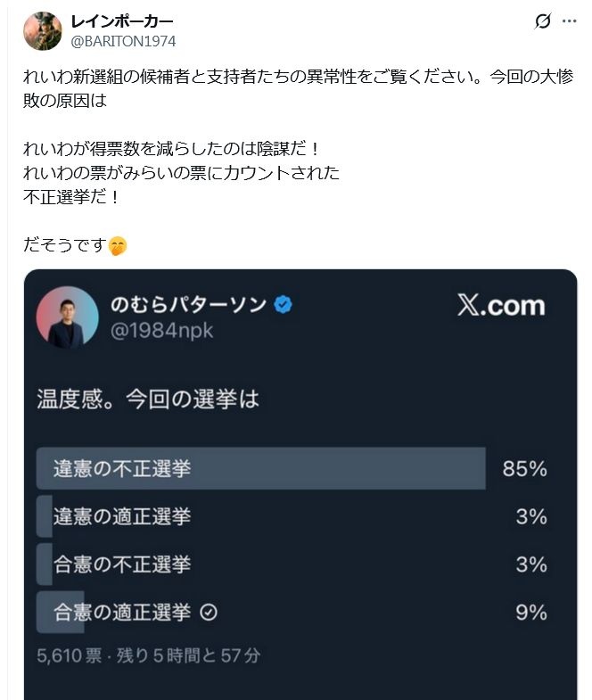Click the 5,610票 vote count text
Viewport: 592px width, 700px height.
(70, 655)
